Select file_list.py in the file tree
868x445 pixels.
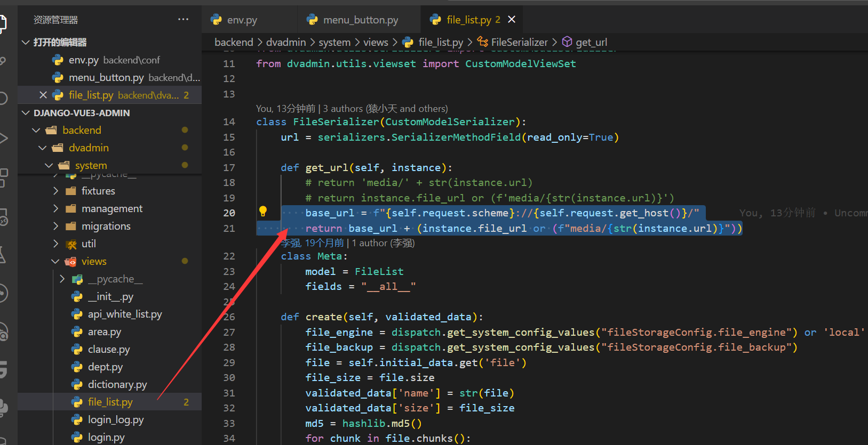[x=109, y=402]
